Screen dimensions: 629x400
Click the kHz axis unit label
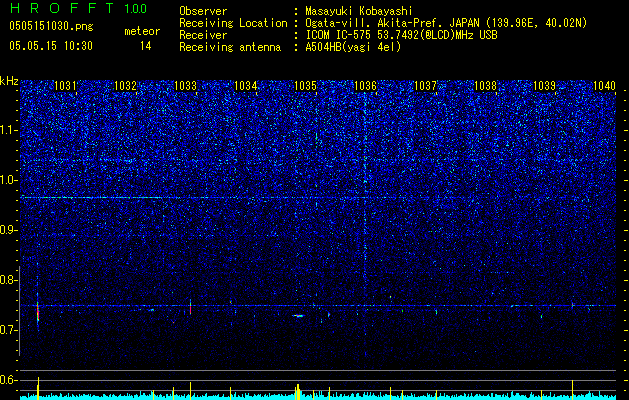click(9, 81)
